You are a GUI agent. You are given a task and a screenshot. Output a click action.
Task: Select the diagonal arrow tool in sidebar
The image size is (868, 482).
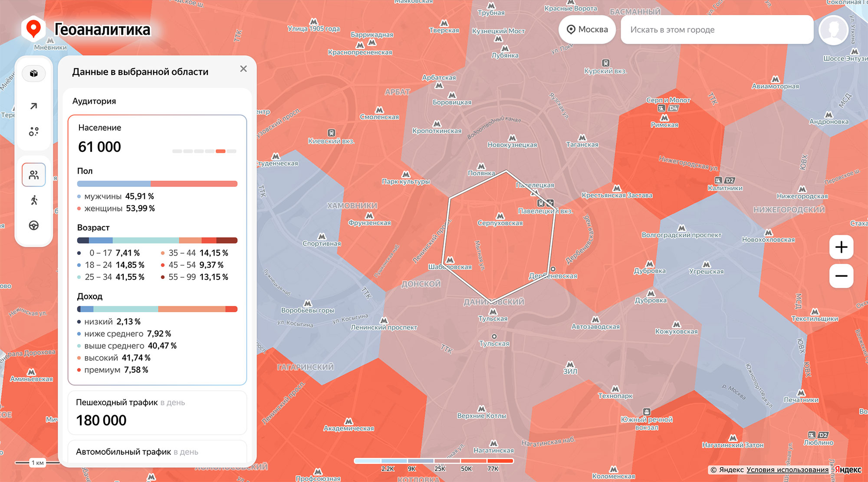point(34,106)
